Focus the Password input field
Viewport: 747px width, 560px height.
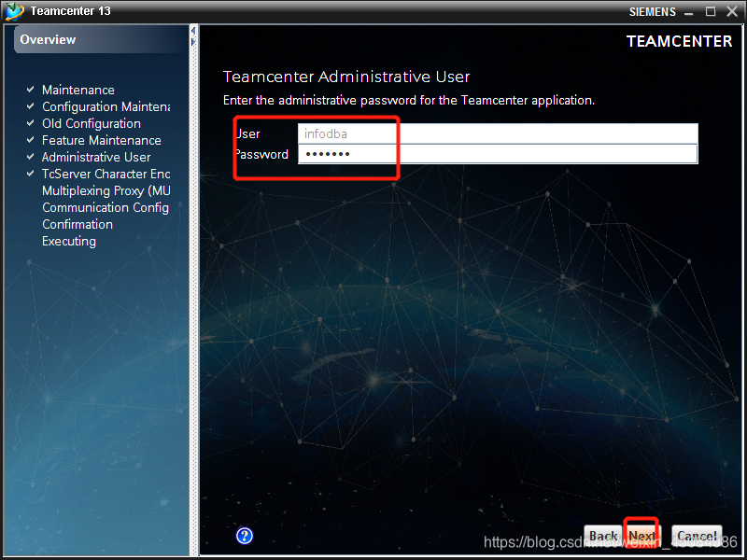coord(498,154)
